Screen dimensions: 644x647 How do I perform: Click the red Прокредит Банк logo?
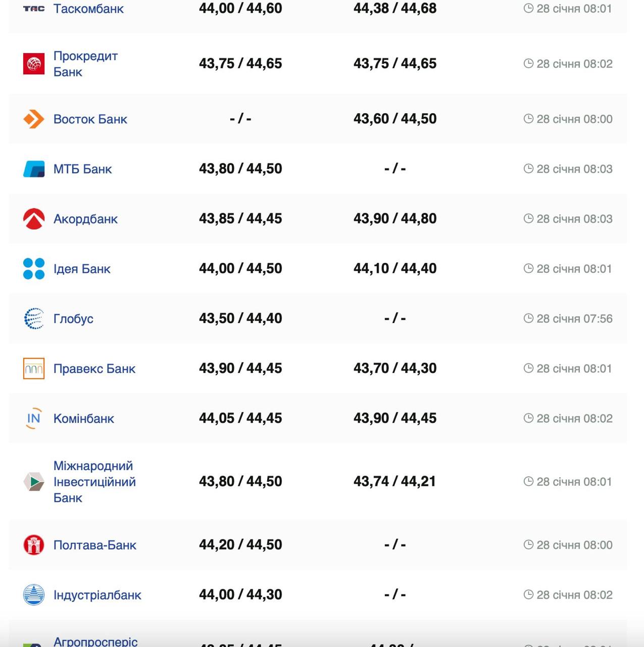coord(34,64)
